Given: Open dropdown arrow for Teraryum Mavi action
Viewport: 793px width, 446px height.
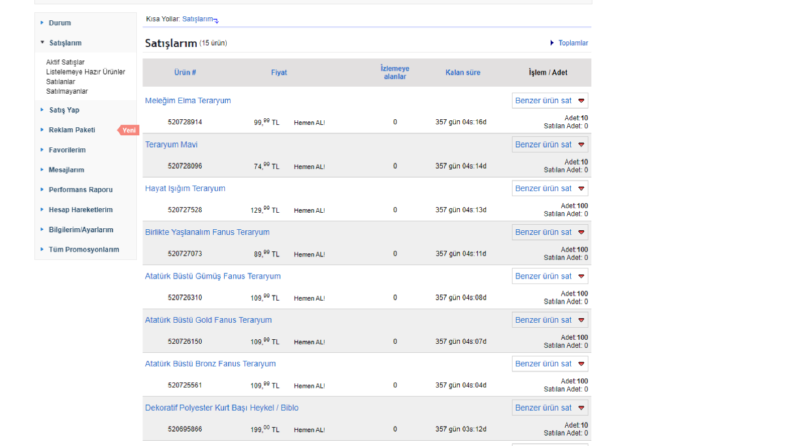Looking at the screenshot, I should pyautogui.click(x=581, y=145).
